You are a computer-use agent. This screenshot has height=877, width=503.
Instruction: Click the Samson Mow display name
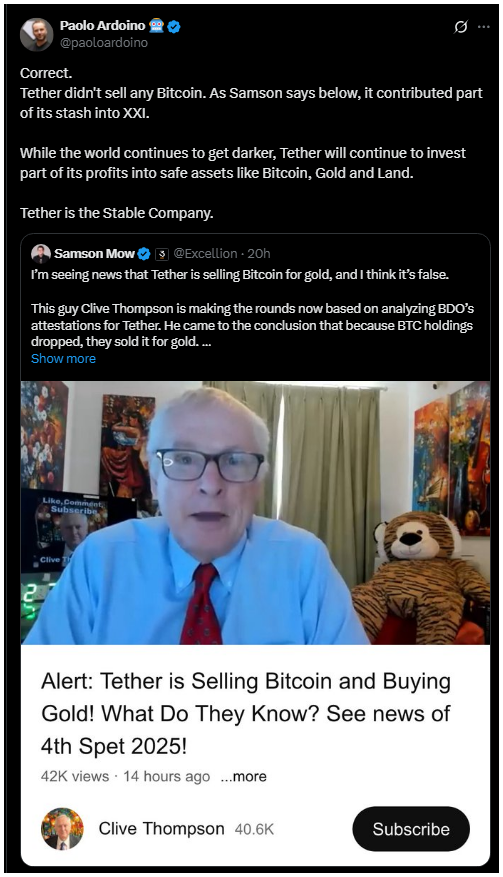pos(95,254)
